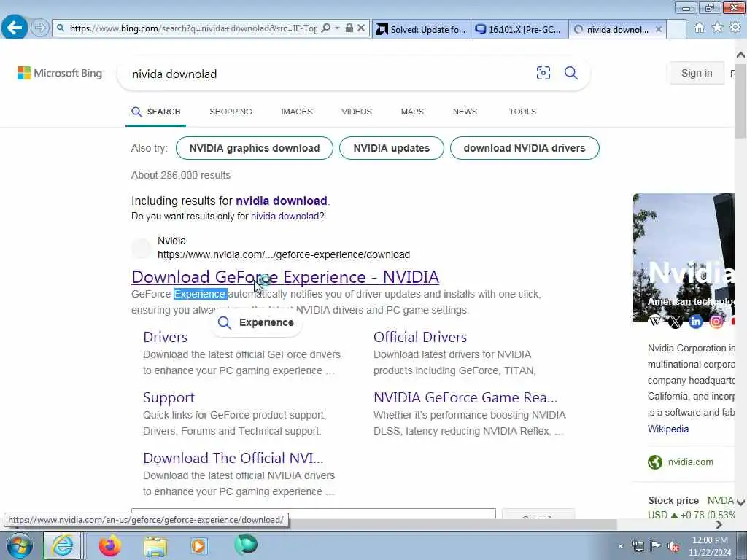Open the taskbar clock showing 12:00 PM
The height and width of the screenshot is (560, 747).
(710, 546)
